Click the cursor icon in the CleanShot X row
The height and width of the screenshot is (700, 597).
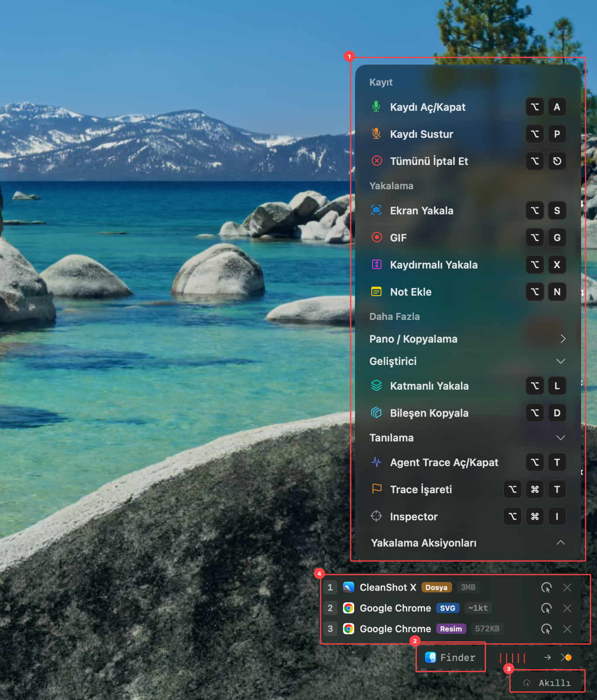pos(546,588)
